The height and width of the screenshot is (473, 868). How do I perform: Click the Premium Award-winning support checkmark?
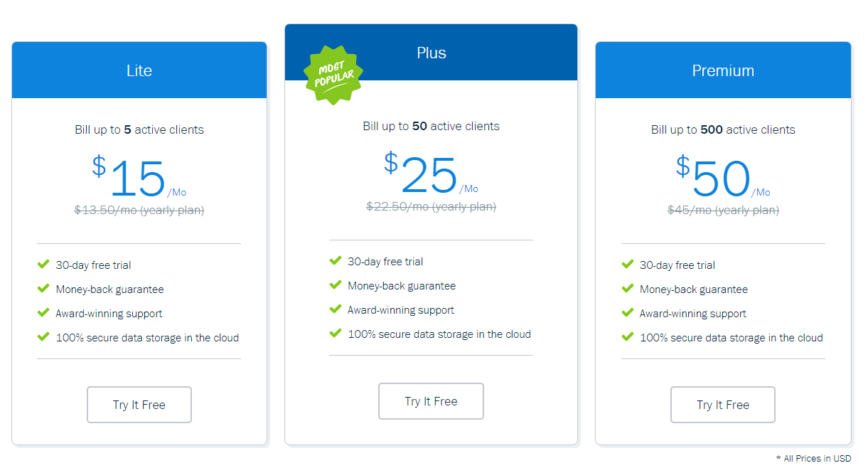point(627,313)
